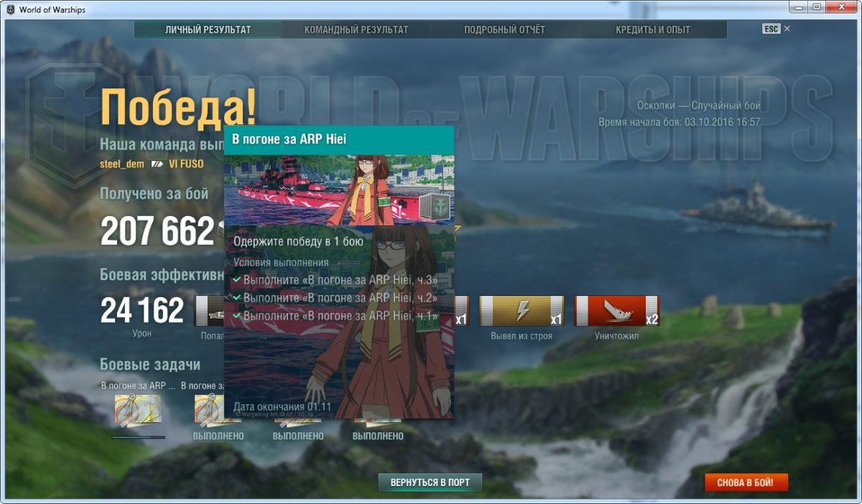Click the battle start time text

coord(680,122)
